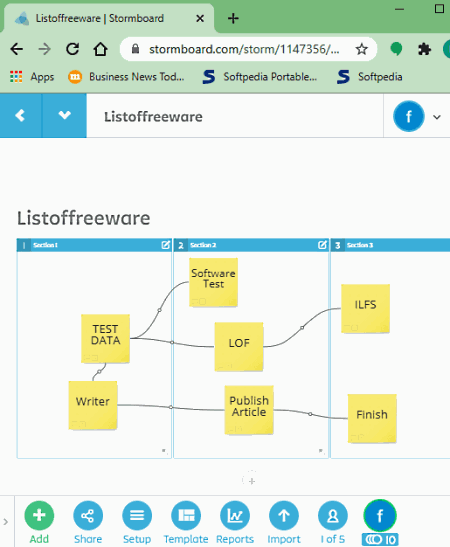Click the Stormboard URL address bar
Image resolution: width=450 pixels, height=547 pixels.
click(244, 49)
